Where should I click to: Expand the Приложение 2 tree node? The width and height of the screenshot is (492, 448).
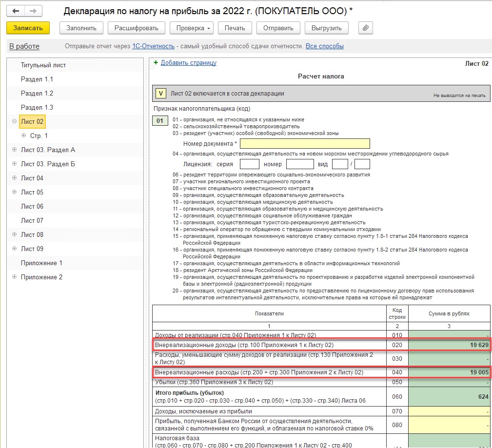(14, 277)
